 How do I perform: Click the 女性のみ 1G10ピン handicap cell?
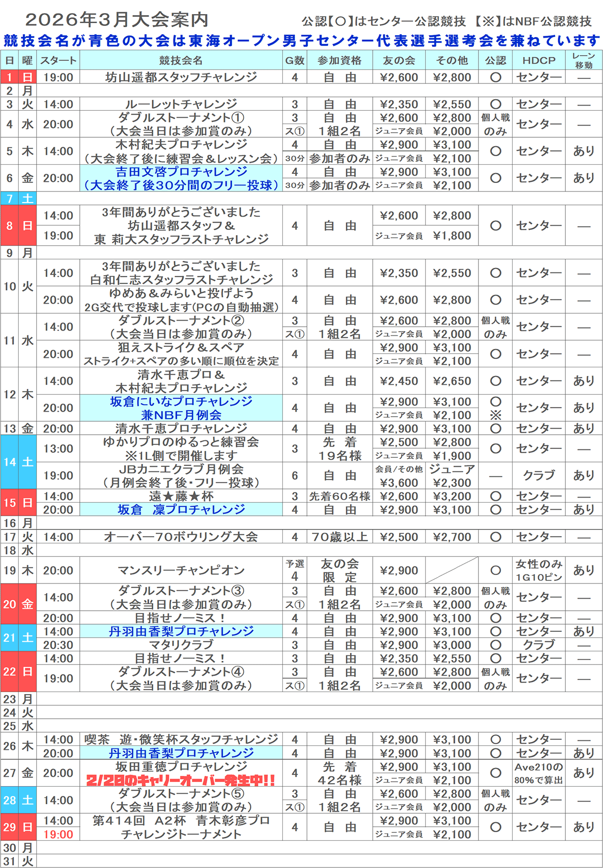click(x=539, y=570)
